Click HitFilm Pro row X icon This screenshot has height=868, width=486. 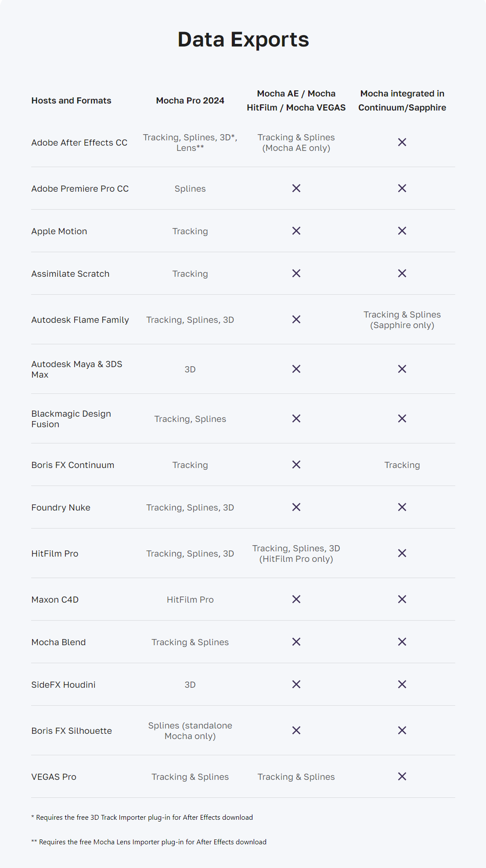(402, 553)
